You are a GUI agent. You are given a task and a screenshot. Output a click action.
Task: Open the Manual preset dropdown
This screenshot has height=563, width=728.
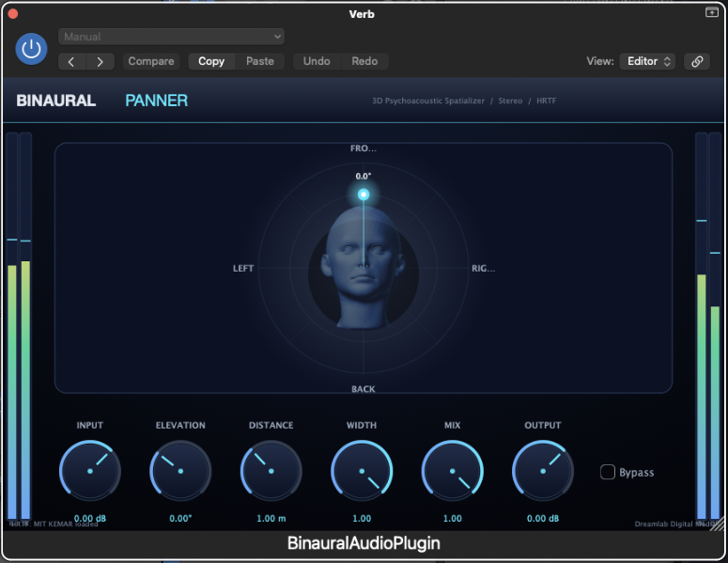[x=171, y=37]
